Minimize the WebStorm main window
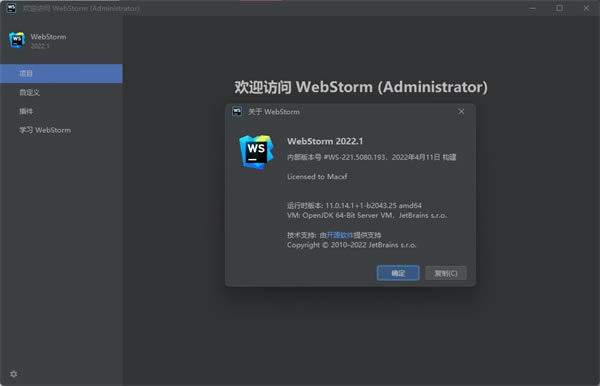Image resolution: width=600 pixels, height=386 pixels. tap(532, 8)
